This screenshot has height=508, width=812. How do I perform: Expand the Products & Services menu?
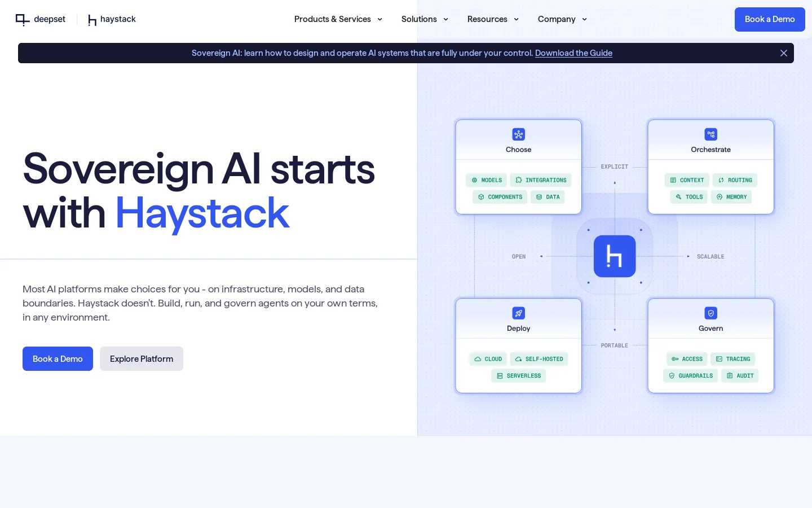[338, 19]
